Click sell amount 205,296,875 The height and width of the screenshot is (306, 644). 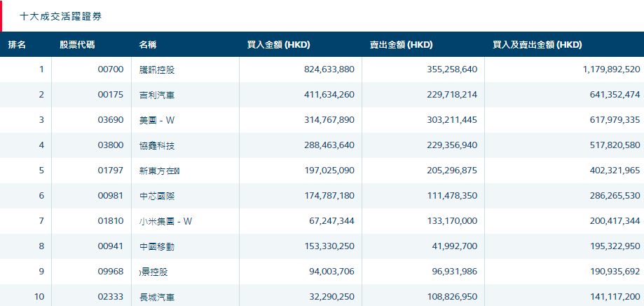452,171
